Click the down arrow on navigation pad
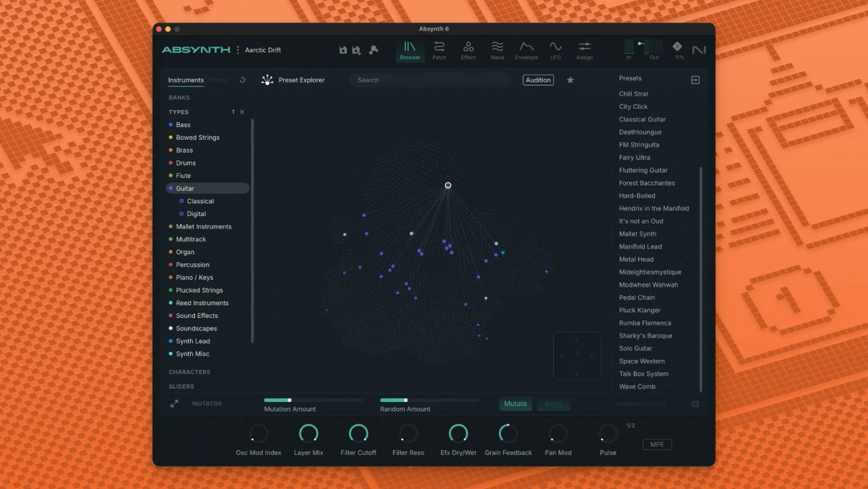 [x=577, y=373]
